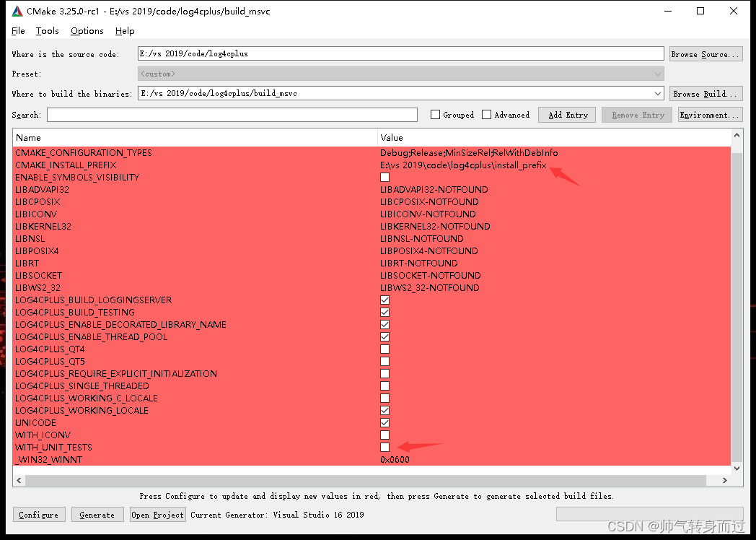Toggle the Advanced checkbox
756x540 pixels.
(x=486, y=115)
